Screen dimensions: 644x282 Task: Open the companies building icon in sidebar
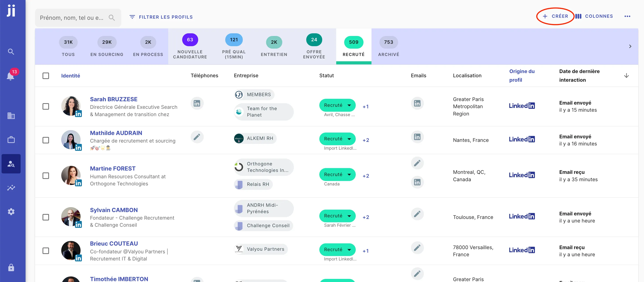pyautogui.click(x=11, y=116)
